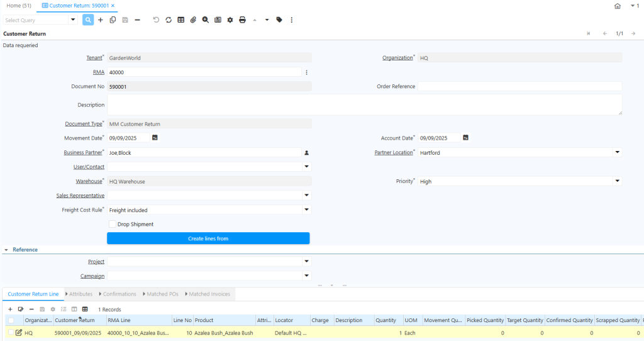Open the Movement Date calendar picker
This screenshot has width=644, height=341.
coord(155,138)
